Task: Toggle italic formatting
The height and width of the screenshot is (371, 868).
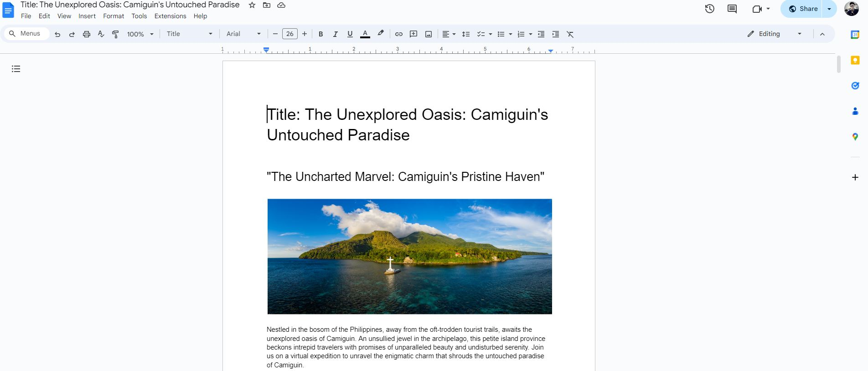Action: pyautogui.click(x=335, y=34)
